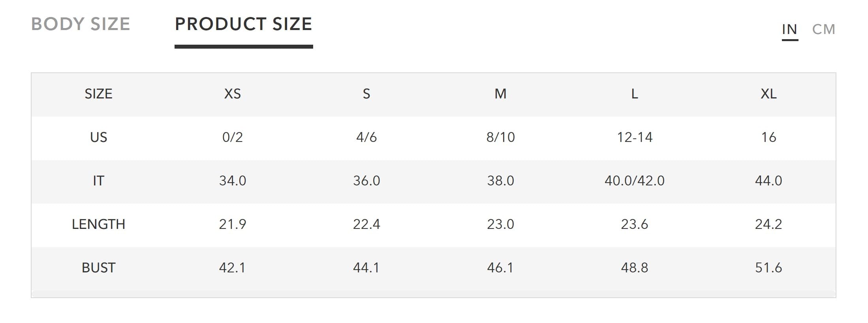Click the SIZE row header

[x=98, y=94]
